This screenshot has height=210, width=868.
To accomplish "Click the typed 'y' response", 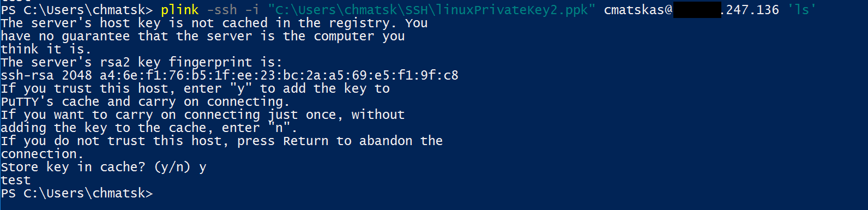I will pos(203,168).
